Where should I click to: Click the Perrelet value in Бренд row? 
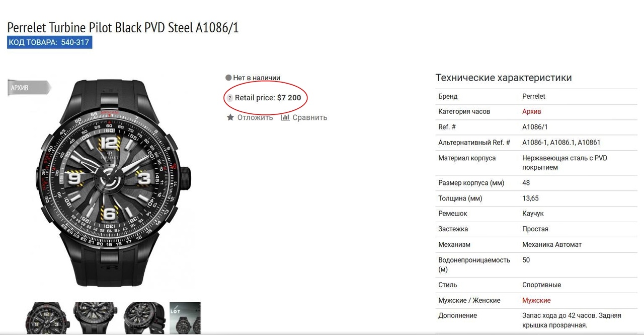(533, 96)
